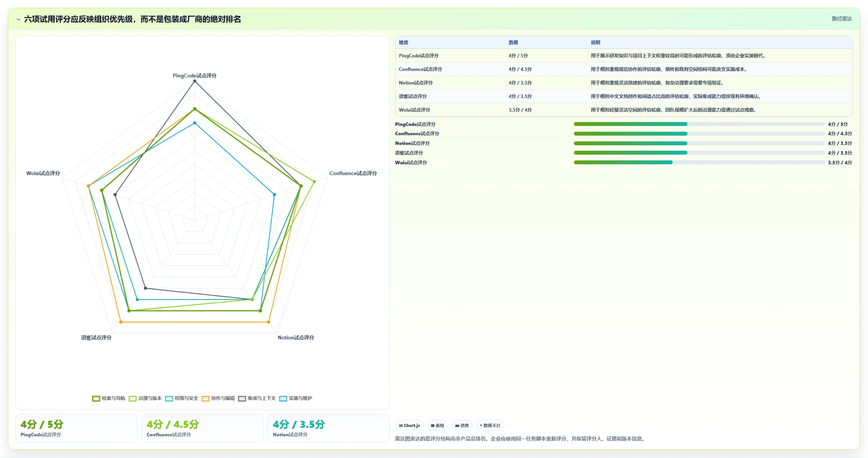Click the Notion试点评分 progress bar

(x=699, y=143)
